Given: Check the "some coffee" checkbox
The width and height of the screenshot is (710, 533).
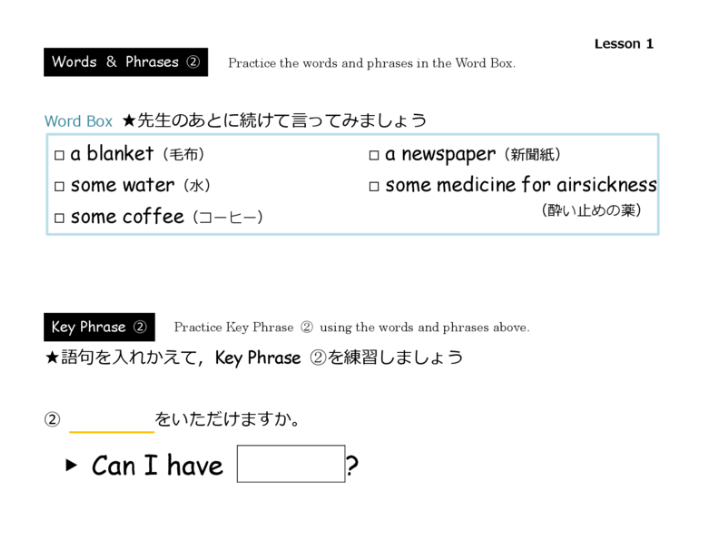Looking at the screenshot, I should tap(59, 218).
